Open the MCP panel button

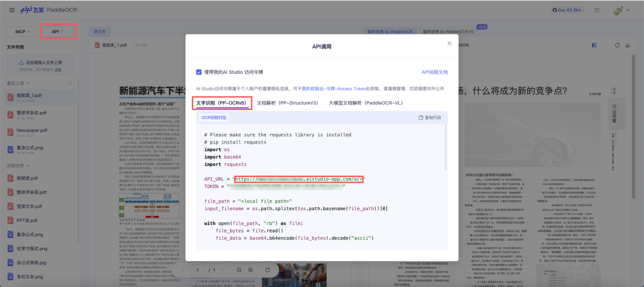point(23,32)
